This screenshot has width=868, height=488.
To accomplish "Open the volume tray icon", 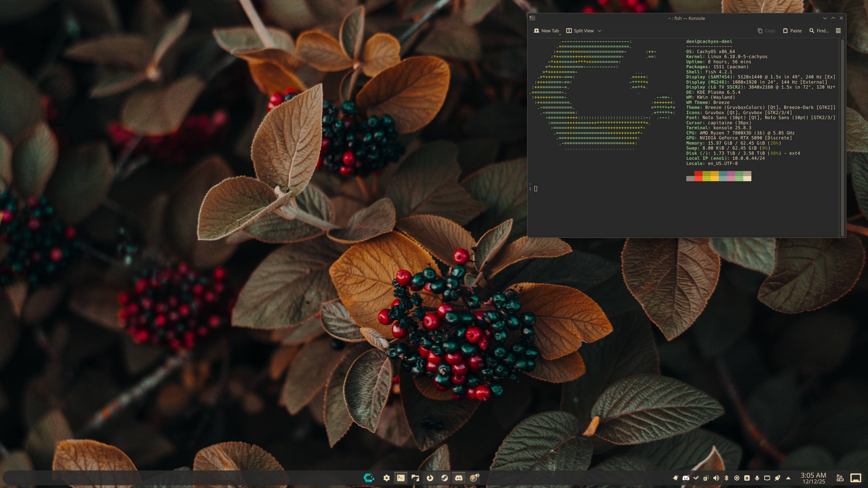I will click(716, 478).
